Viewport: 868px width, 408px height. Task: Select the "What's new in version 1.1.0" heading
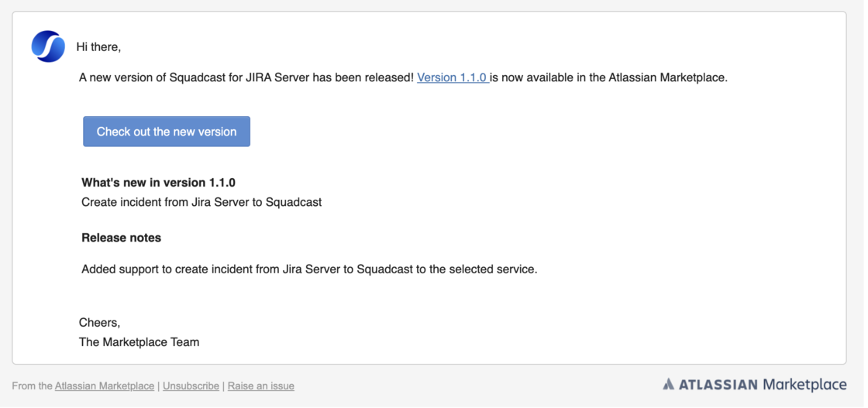coord(158,183)
